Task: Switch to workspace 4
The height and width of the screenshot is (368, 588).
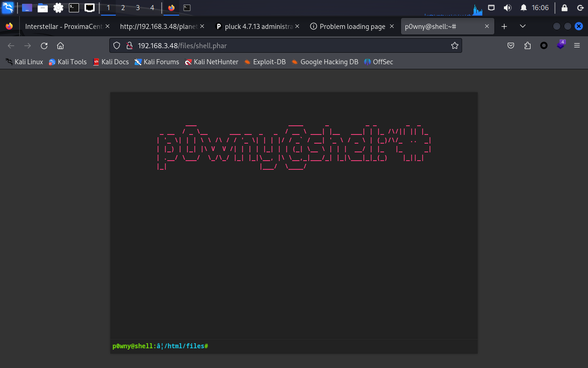Action: [152, 8]
